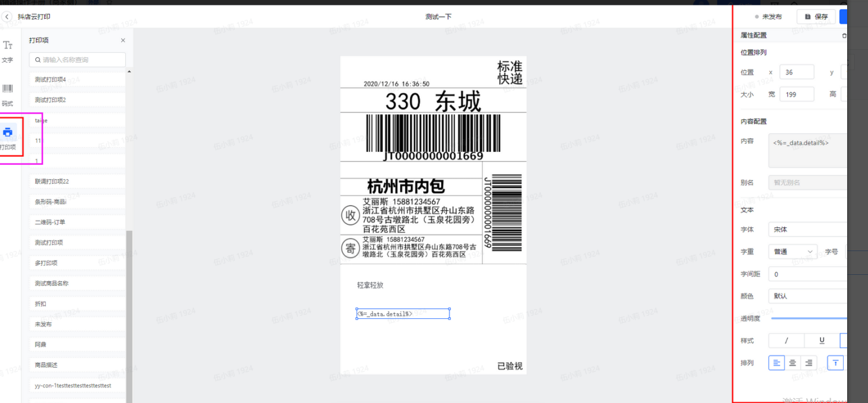Click the 字间距 letter spacing field
The width and height of the screenshot is (868, 403).
click(x=808, y=274)
